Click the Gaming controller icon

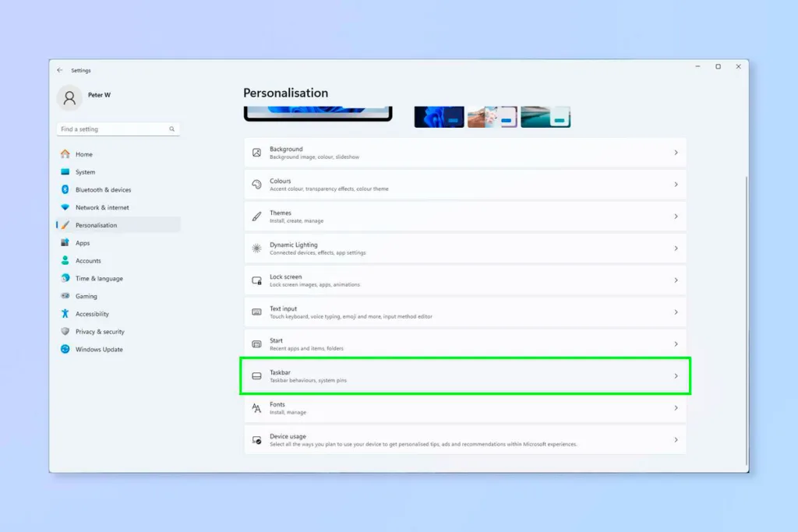point(65,295)
